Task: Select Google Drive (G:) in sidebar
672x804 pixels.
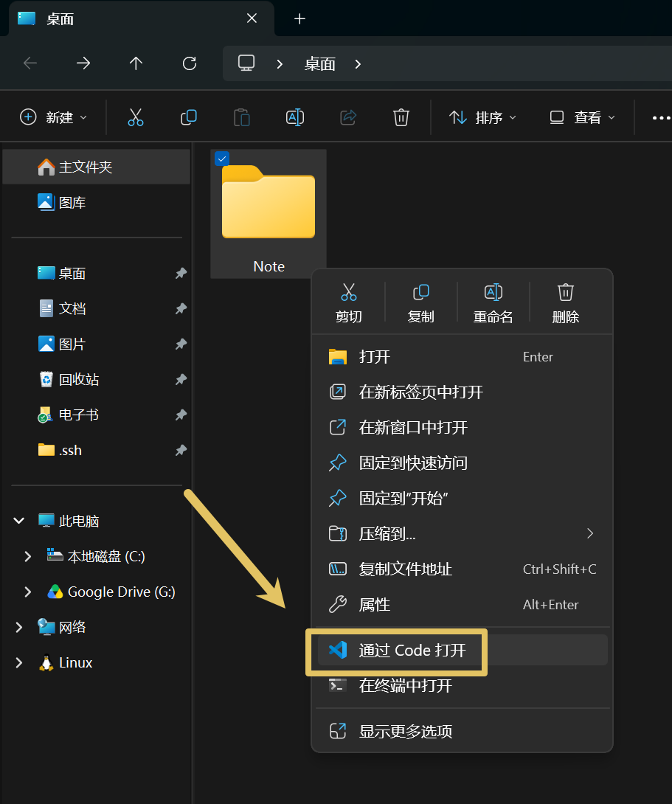Action: click(111, 592)
